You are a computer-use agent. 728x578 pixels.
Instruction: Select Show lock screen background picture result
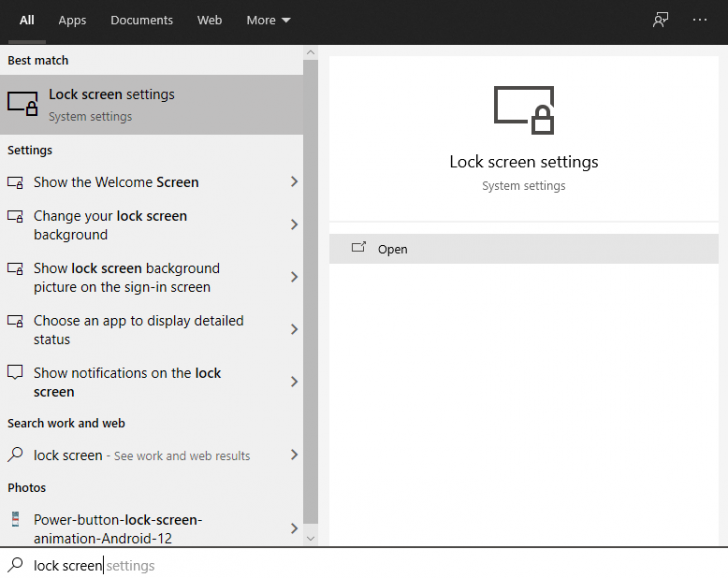151,278
